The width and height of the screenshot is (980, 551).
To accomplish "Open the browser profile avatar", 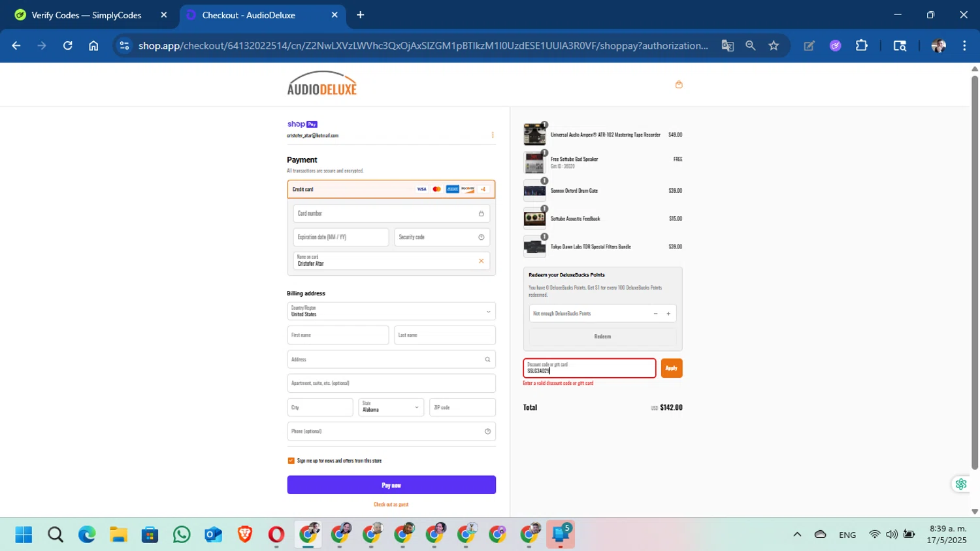I will [x=939, y=46].
